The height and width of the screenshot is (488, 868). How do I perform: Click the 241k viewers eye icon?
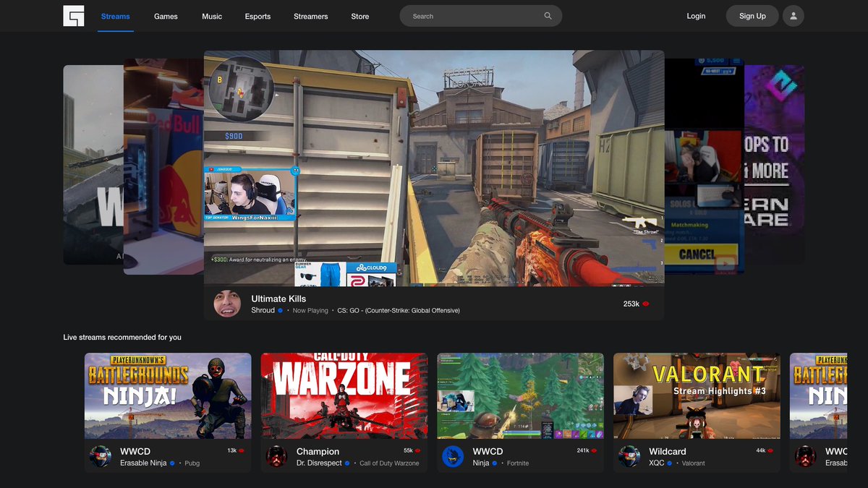pyautogui.click(x=594, y=450)
